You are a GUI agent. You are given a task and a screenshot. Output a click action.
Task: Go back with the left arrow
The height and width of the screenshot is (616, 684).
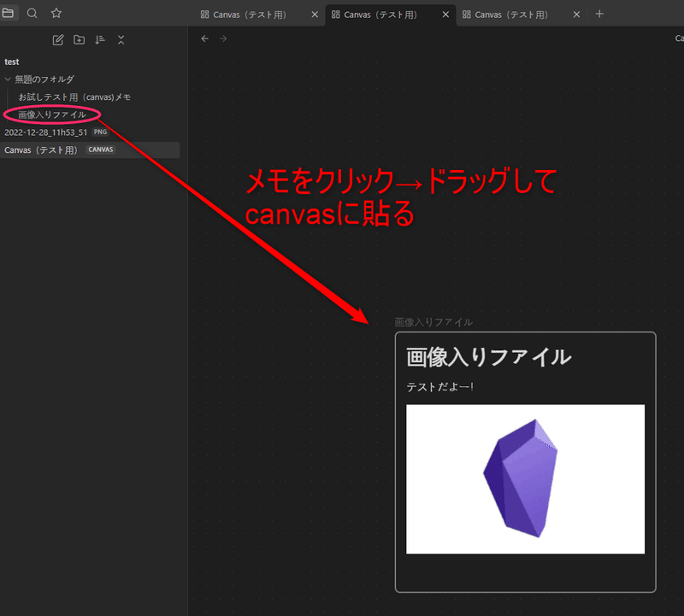[204, 38]
